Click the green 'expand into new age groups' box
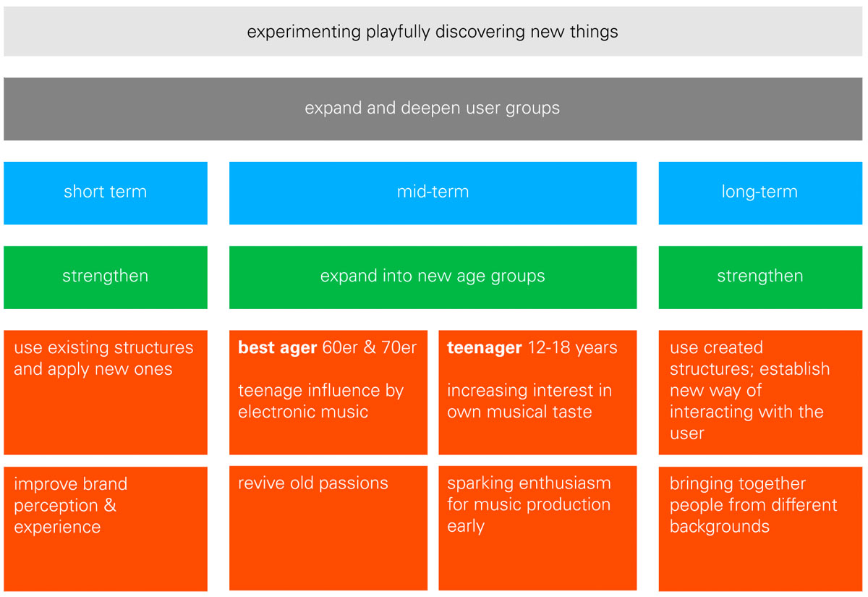Screen dimensions: 868x597 [x=433, y=276]
